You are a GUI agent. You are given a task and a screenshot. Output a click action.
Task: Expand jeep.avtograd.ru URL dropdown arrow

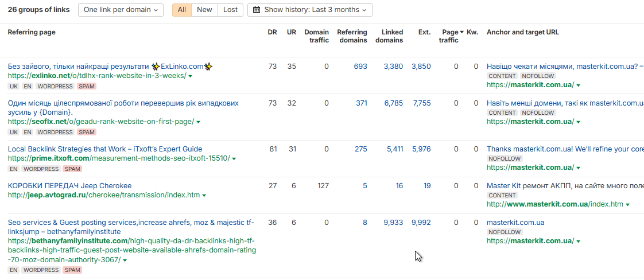point(204,195)
